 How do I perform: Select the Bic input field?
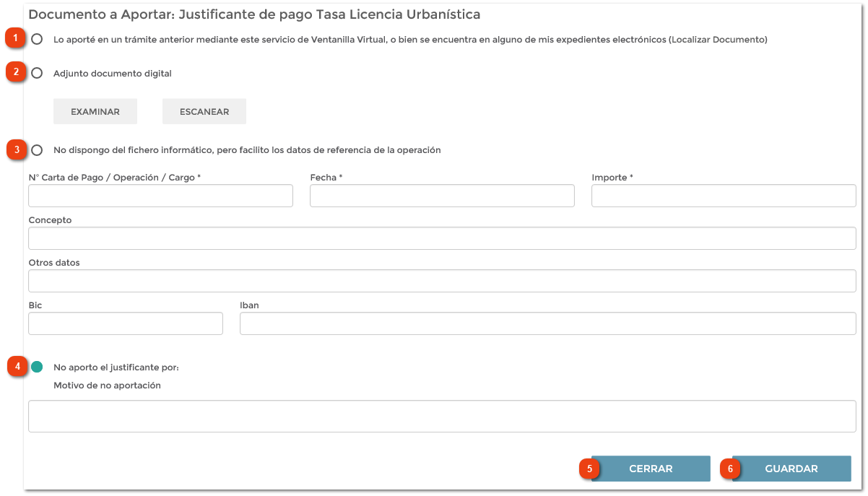point(125,323)
